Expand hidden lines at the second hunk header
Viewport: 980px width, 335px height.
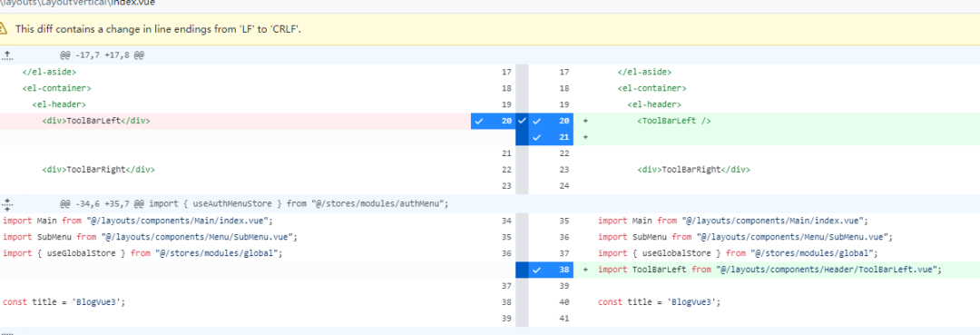7,203
